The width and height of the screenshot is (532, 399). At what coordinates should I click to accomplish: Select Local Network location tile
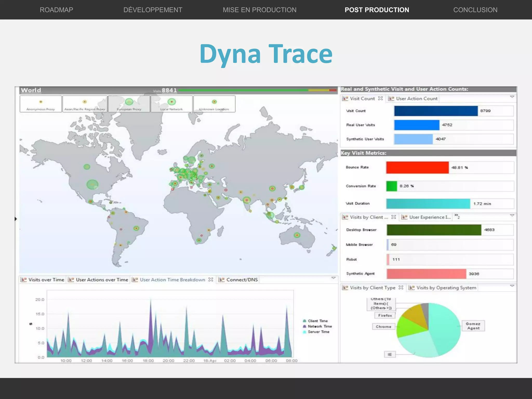[x=171, y=104]
